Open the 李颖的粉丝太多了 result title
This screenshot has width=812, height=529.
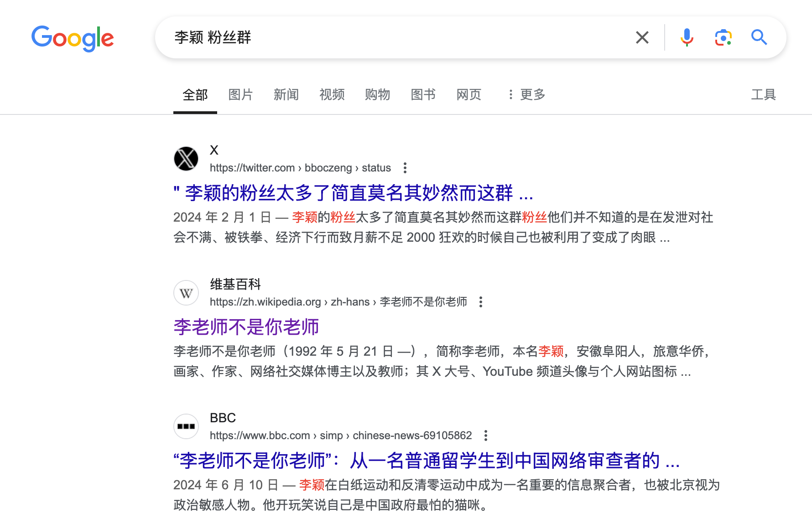(x=353, y=193)
